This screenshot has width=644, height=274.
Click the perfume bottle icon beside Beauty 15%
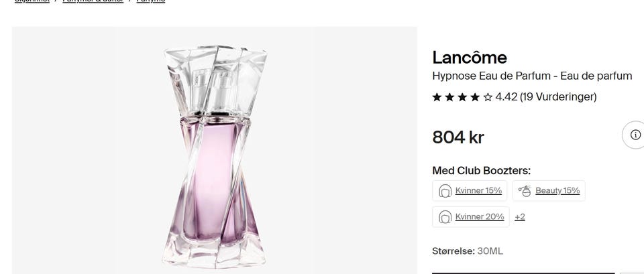[x=525, y=191]
